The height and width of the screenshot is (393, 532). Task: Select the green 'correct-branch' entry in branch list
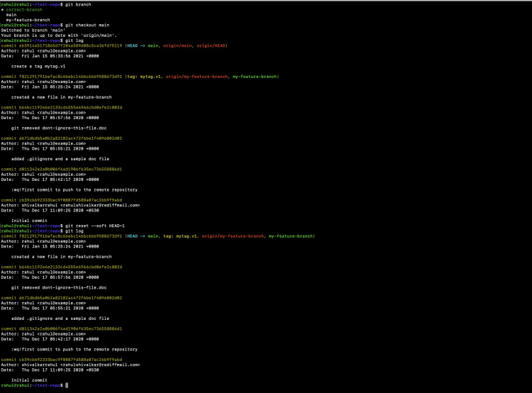[24, 9]
